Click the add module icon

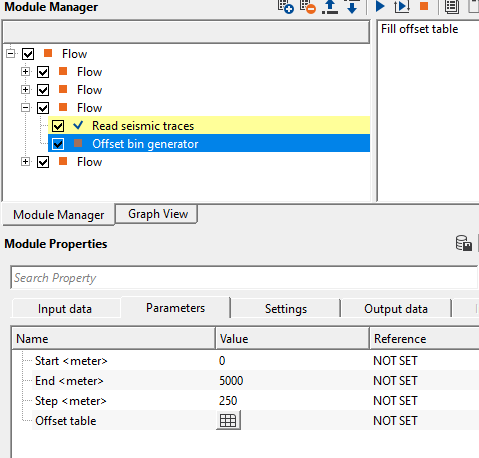coord(285,7)
